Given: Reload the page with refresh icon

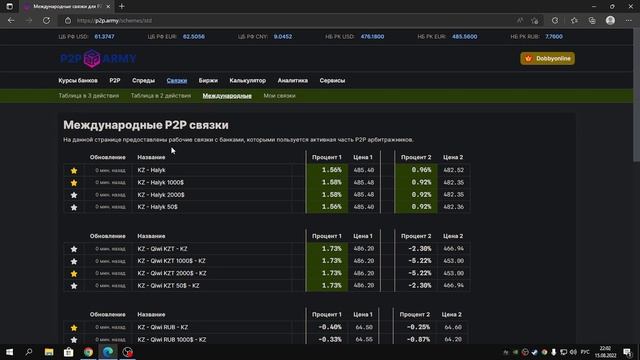Looking at the screenshot, I should coord(47,20).
